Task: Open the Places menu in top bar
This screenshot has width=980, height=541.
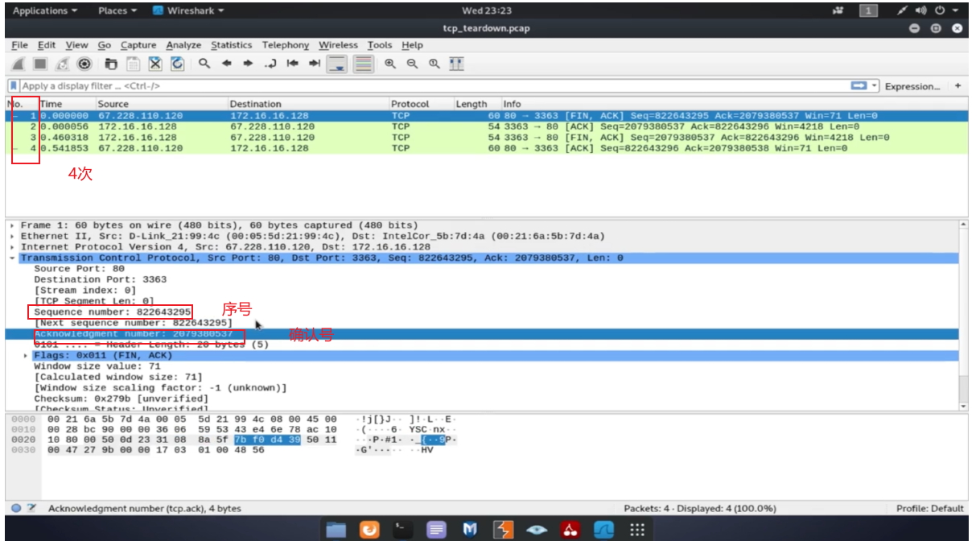Action: point(117,10)
